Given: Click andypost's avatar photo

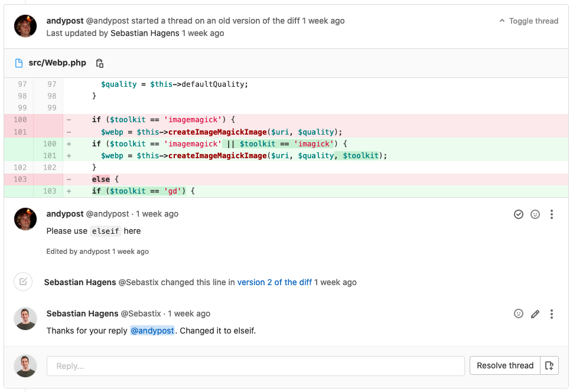Looking at the screenshot, I should pyautogui.click(x=25, y=26).
